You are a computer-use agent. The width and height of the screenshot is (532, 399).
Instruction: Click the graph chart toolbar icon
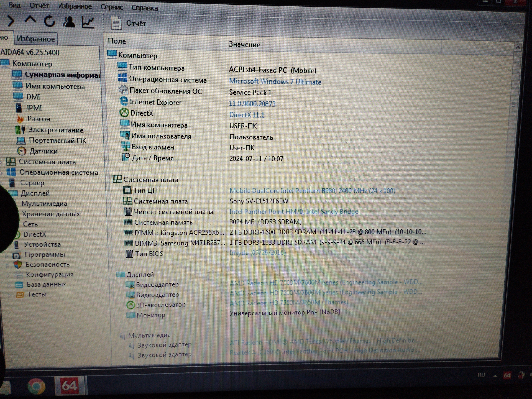point(88,22)
